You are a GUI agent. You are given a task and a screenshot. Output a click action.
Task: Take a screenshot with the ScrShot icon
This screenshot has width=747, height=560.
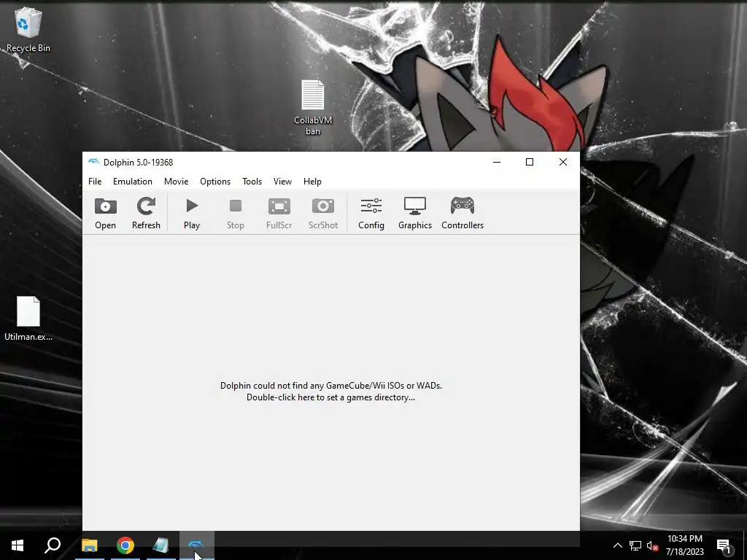(x=323, y=213)
